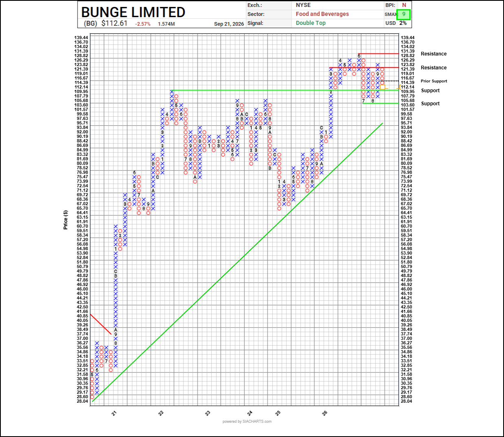
Task: Select the Food and Beverages sector link
Action: tap(322, 14)
